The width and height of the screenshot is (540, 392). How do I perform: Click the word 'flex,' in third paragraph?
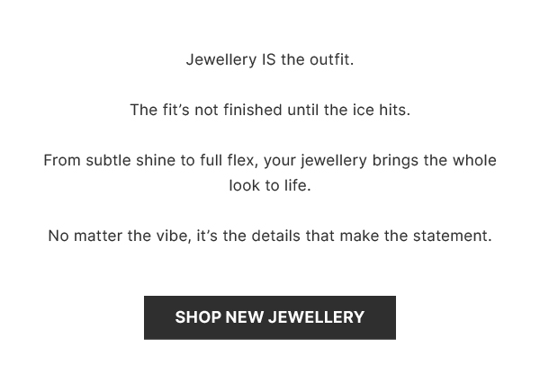pos(242,160)
